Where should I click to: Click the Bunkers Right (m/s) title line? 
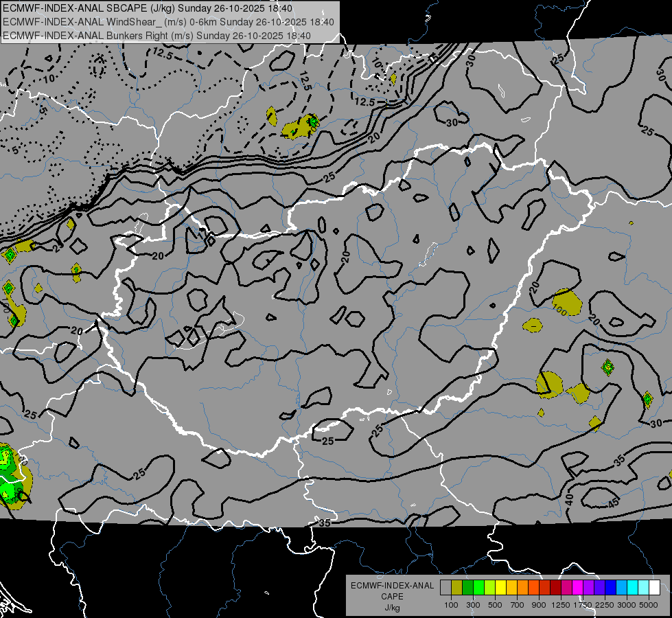pos(157,36)
